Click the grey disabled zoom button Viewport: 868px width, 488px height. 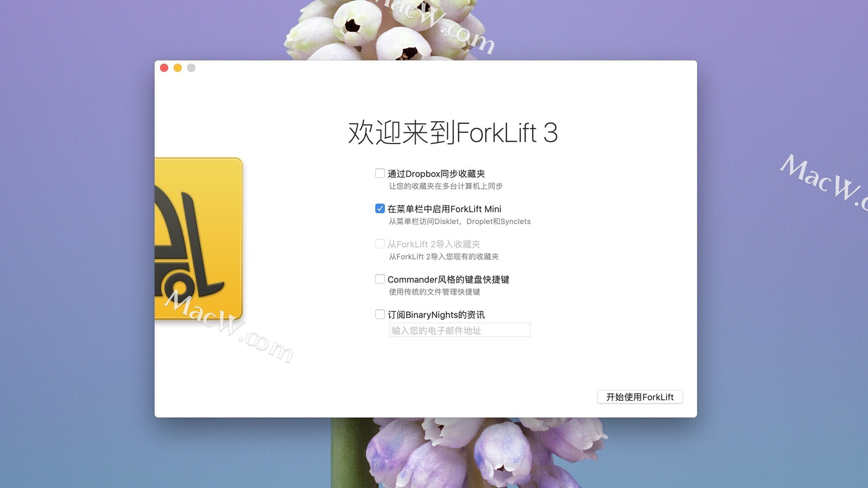191,68
